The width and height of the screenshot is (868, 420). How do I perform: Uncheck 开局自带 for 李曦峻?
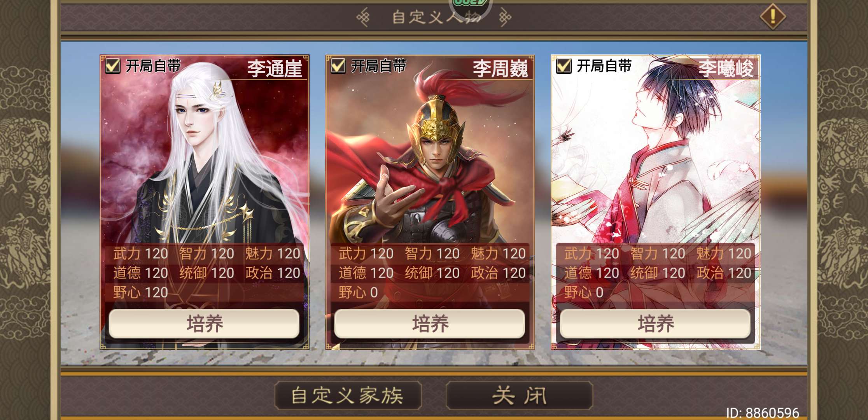point(564,66)
